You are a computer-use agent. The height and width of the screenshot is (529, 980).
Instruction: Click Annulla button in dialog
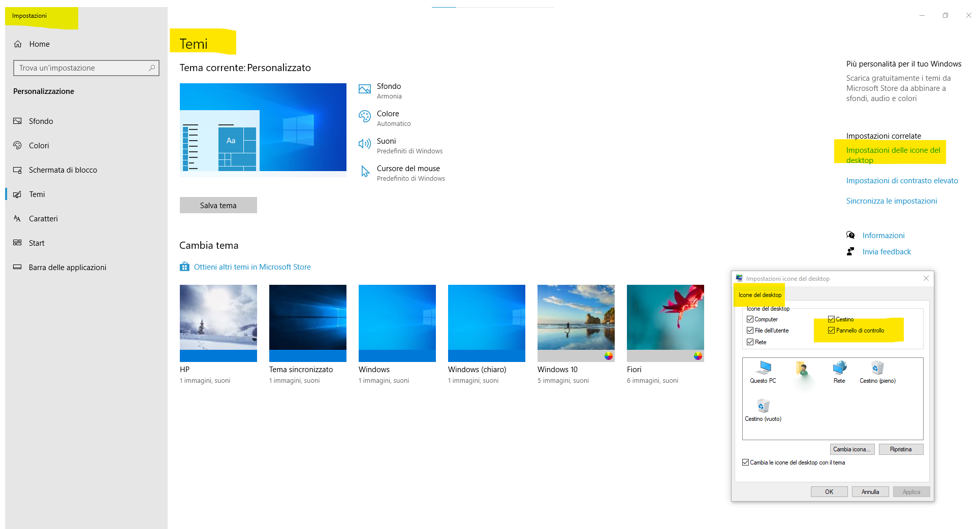870,492
